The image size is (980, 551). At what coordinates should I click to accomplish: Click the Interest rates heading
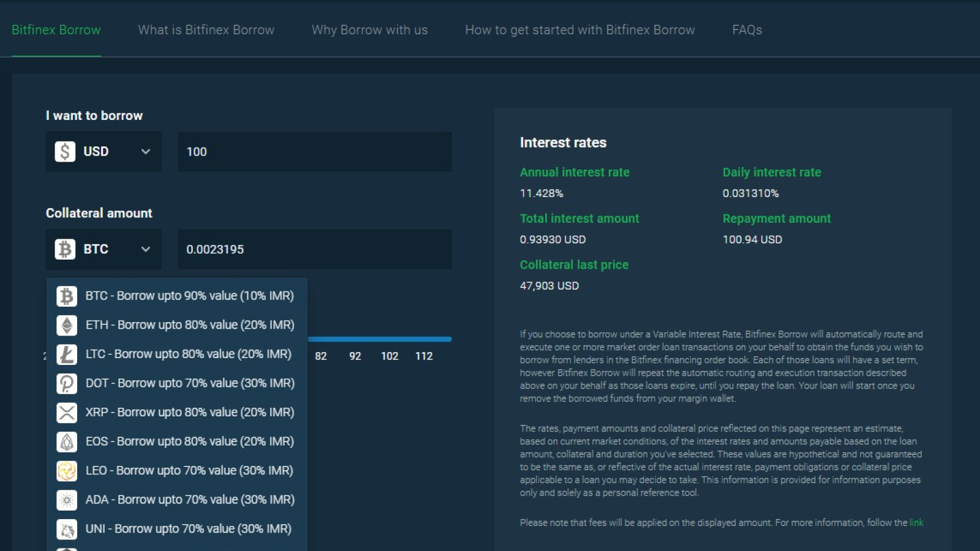click(563, 143)
